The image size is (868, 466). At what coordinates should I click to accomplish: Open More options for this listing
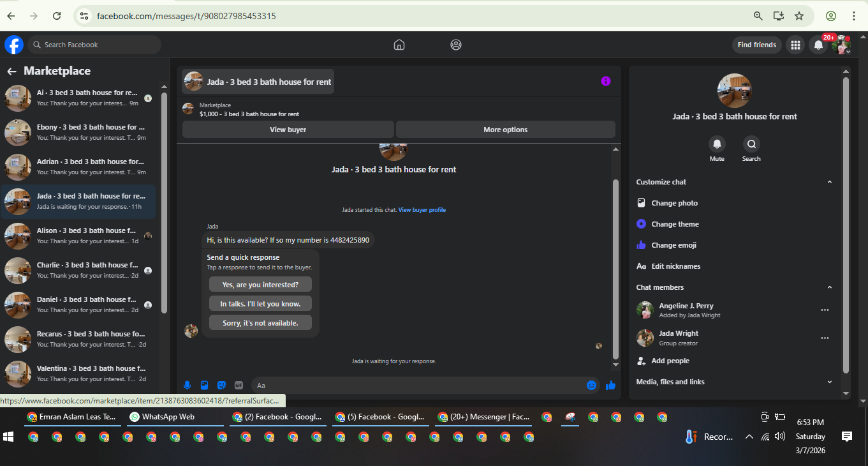(506, 130)
